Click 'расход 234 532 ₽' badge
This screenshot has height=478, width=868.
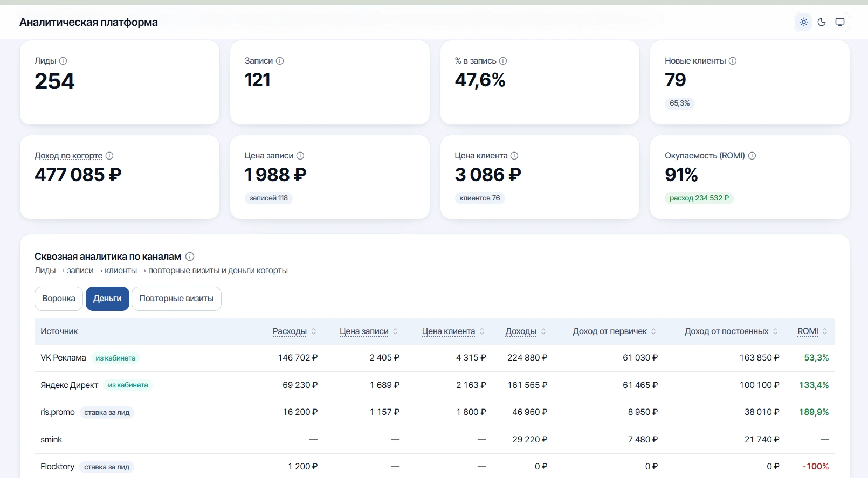699,198
